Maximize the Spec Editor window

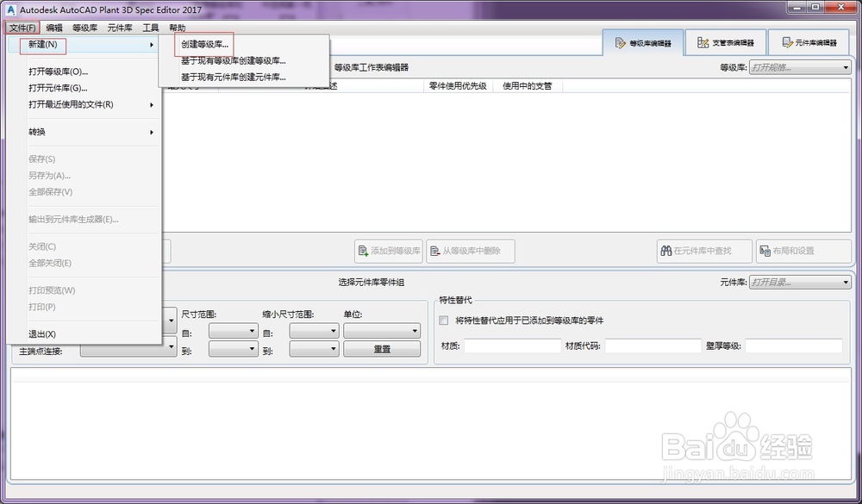[x=815, y=7]
